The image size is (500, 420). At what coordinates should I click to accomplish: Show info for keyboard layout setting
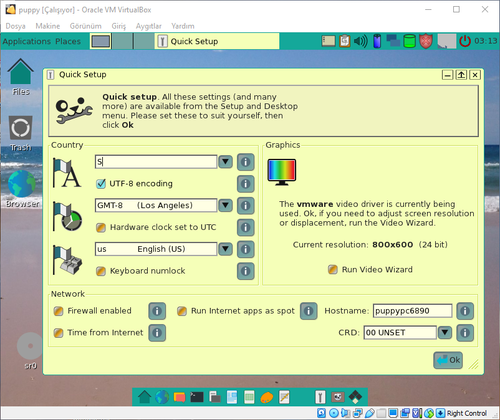point(246,249)
